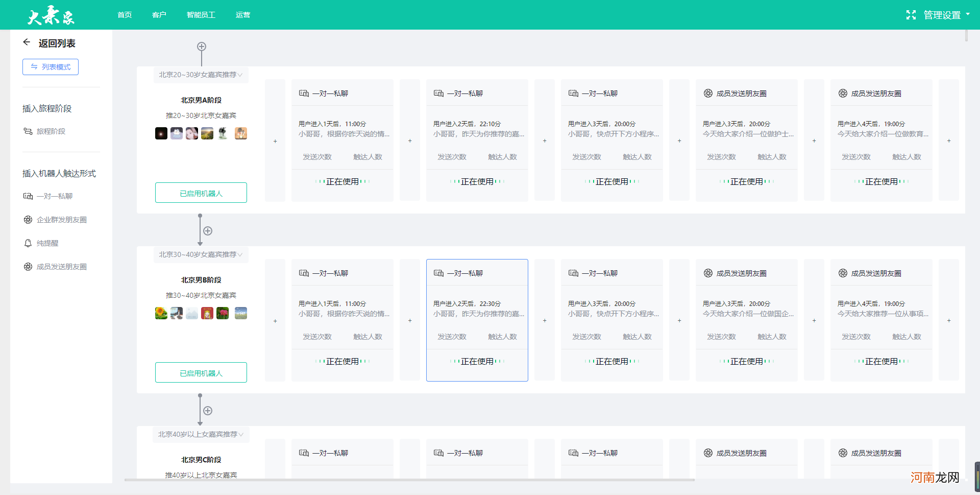Click the 大象家 logo
Screen dimensions: 980x495
click(51, 15)
